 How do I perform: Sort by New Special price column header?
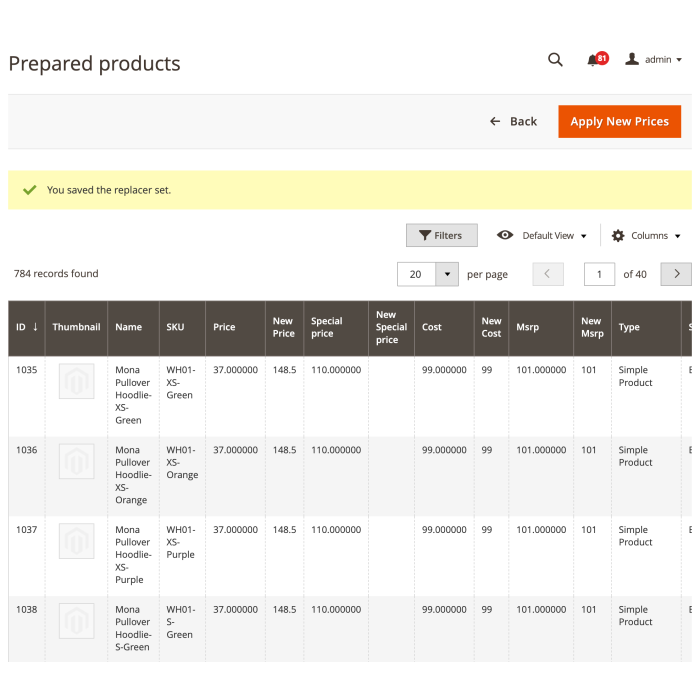pyautogui.click(x=392, y=327)
